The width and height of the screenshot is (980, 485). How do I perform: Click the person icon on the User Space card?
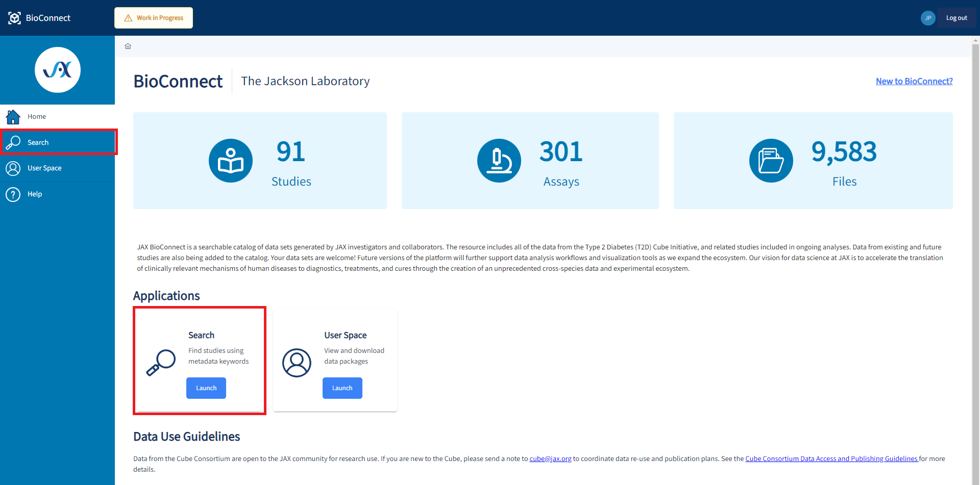point(297,363)
